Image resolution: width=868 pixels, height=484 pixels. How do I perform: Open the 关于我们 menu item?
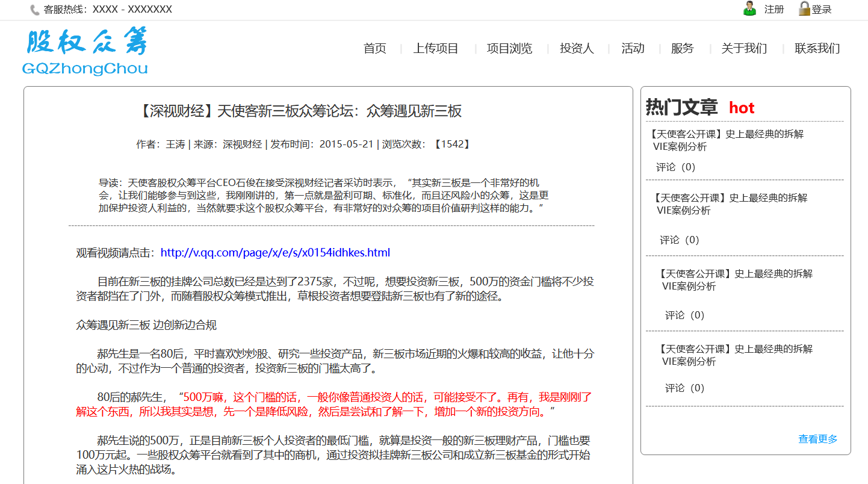pos(744,49)
